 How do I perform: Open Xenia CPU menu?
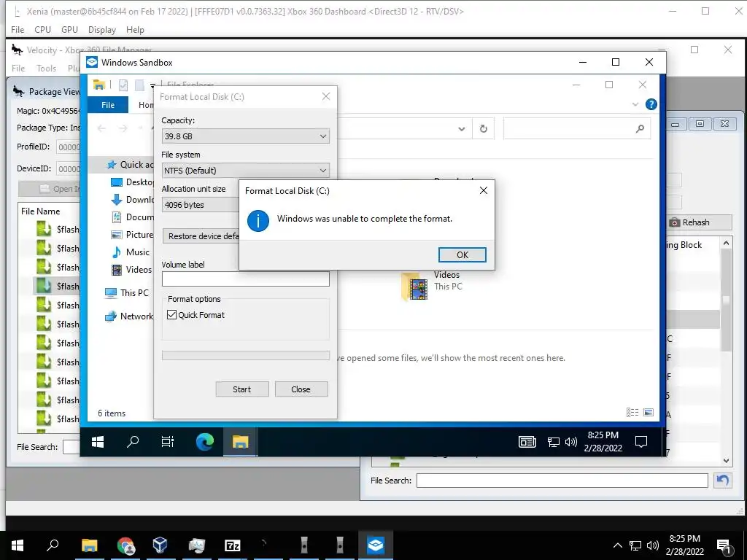point(42,29)
